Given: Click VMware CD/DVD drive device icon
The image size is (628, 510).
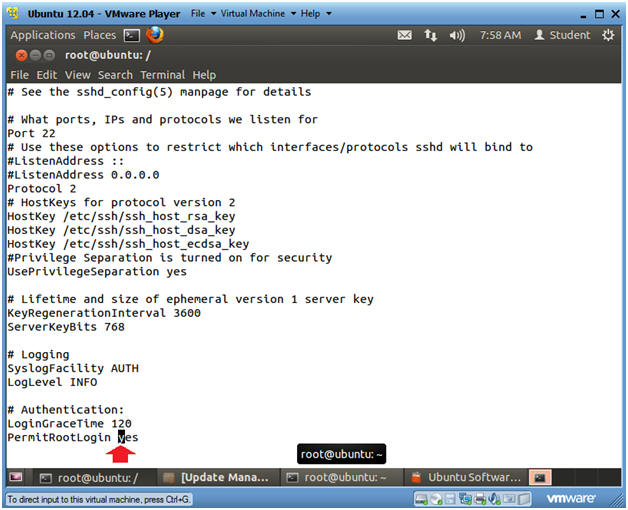Looking at the screenshot, I should (x=437, y=499).
